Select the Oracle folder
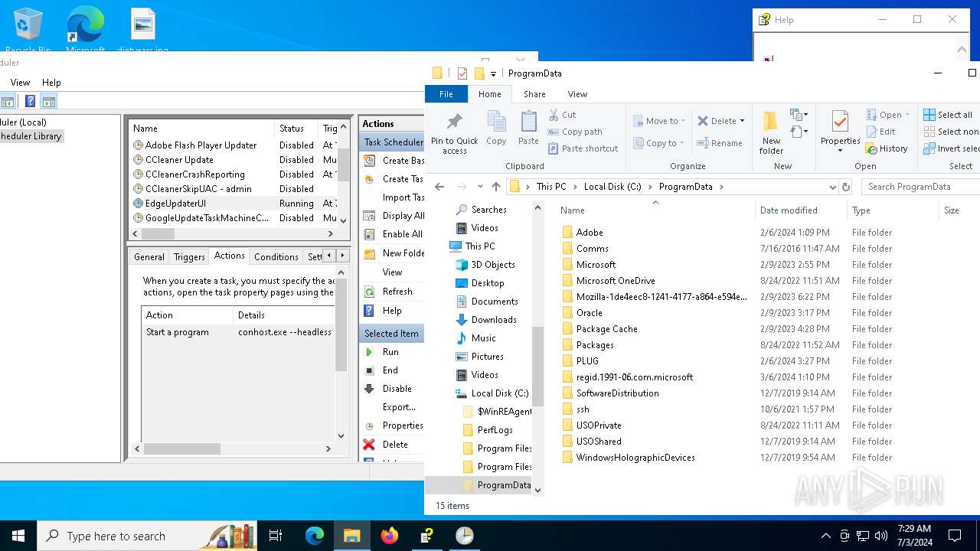Viewport: 980px width, 551px height. pos(589,313)
